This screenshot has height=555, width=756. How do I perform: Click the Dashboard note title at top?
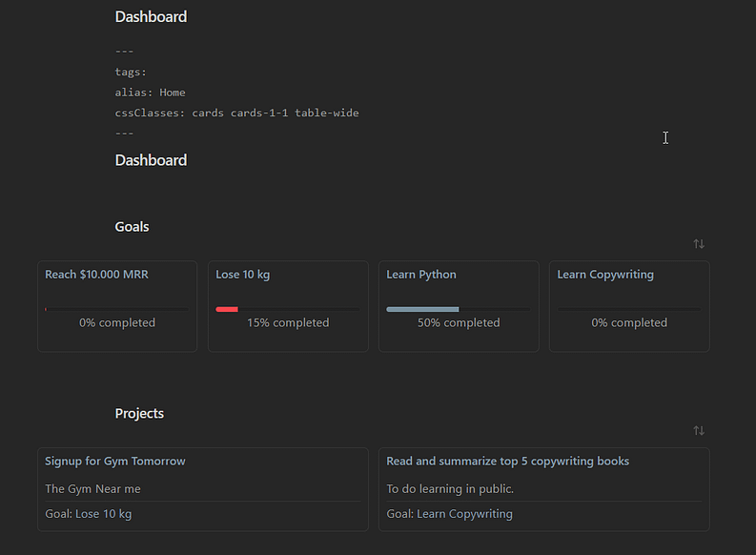[151, 17]
